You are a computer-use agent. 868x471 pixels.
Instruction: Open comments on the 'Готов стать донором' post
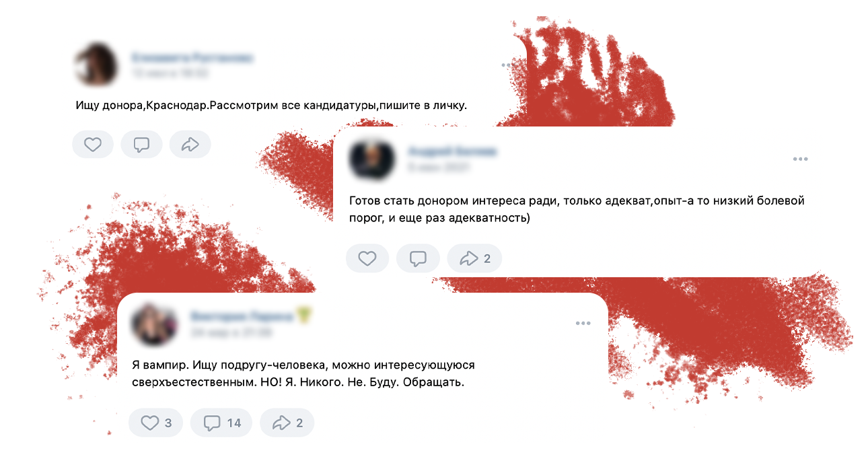click(x=418, y=258)
